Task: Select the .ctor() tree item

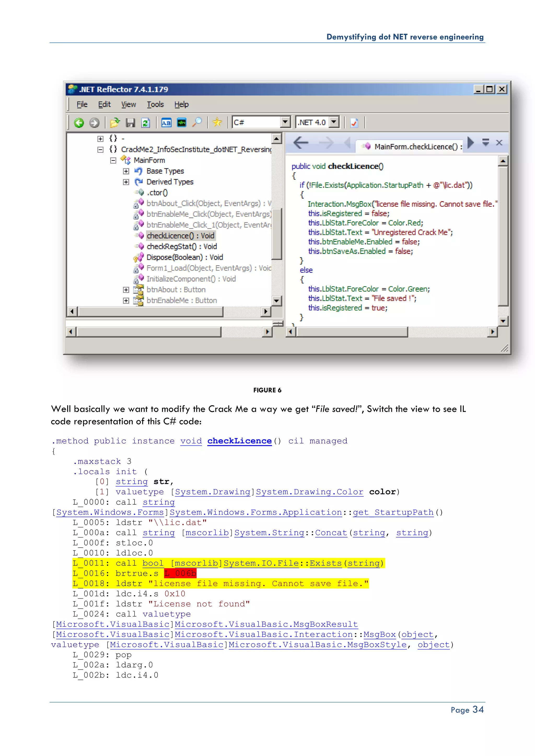Action: click(157, 193)
